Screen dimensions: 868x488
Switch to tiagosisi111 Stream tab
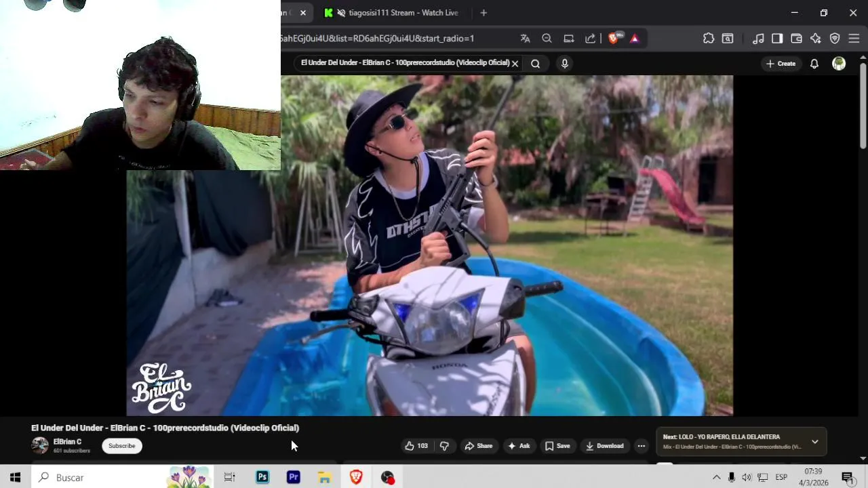click(x=403, y=13)
